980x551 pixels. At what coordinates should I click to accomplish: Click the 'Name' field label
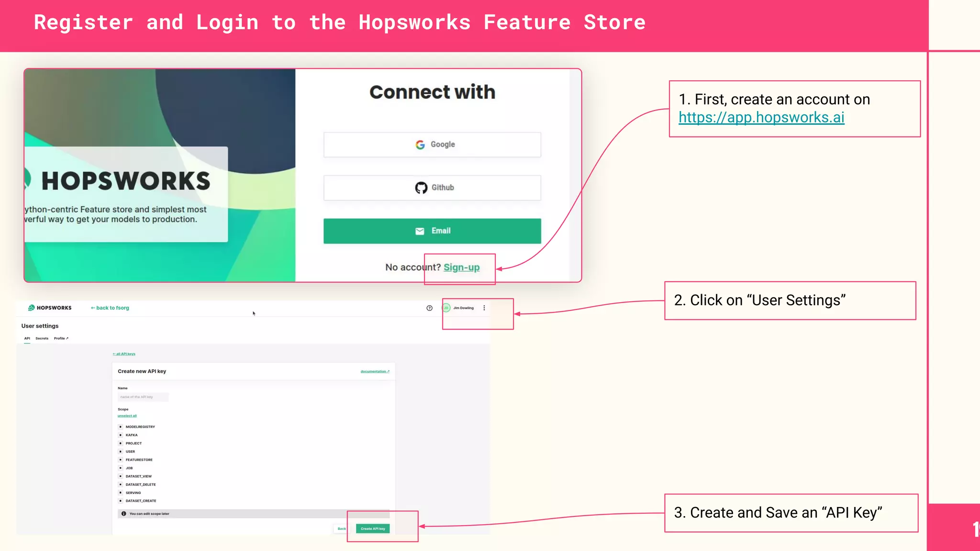122,388
